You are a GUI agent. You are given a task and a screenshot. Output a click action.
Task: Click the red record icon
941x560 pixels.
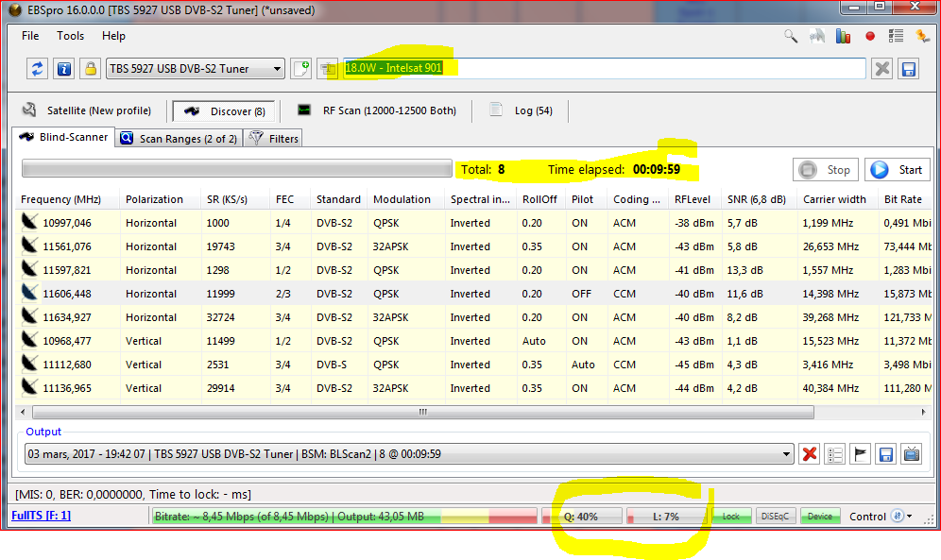point(870,36)
